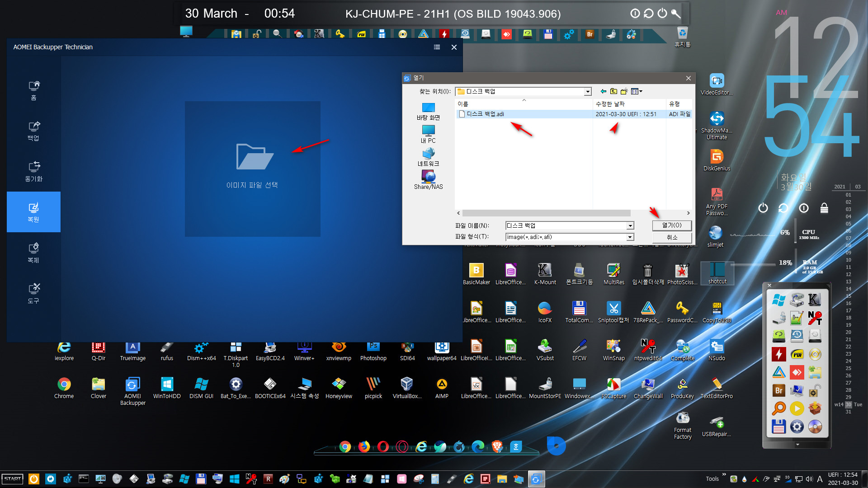Expand the look-in folder location dropdown

click(x=587, y=92)
